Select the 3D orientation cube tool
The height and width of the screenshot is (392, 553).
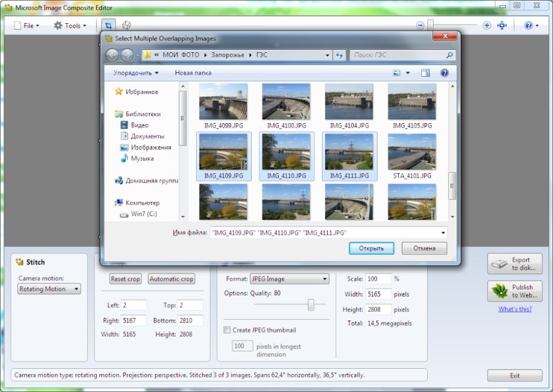(126, 25)
